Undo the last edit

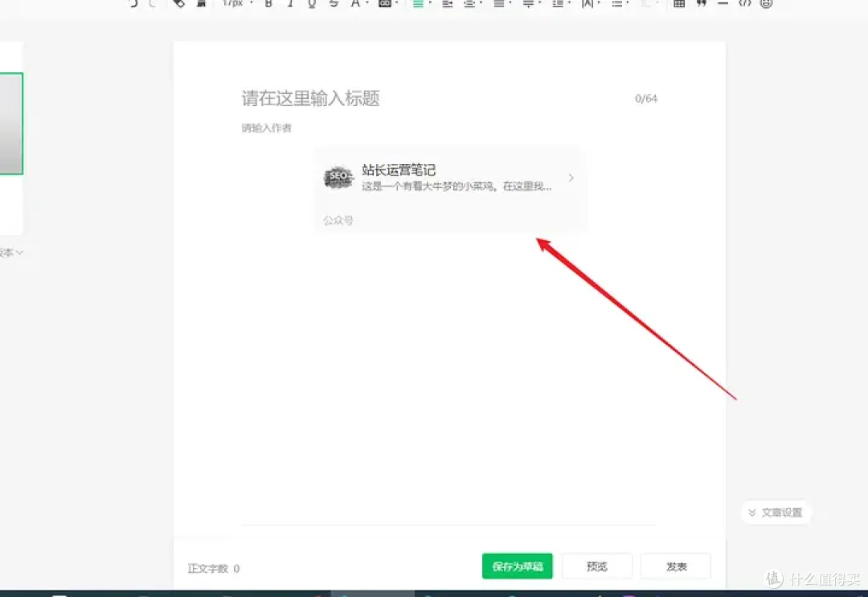[133, 3]
